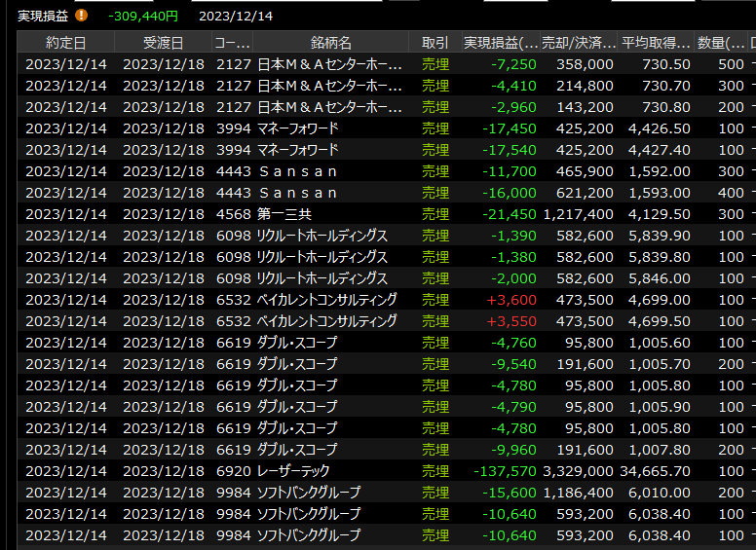Click the -137,570 realized loss cell
The image size is (756, 550).
point(505,471)
